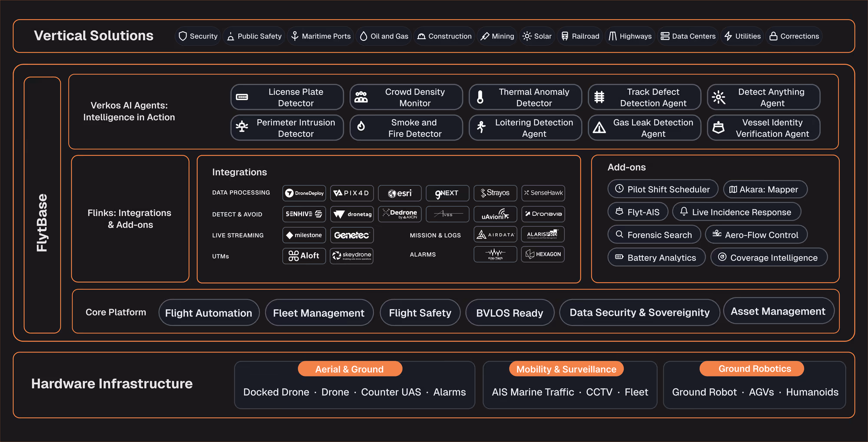The height and width of the screenshot is (442, 868).
Task: Click the lock icon beside Corrections
Action: [773, 36]
